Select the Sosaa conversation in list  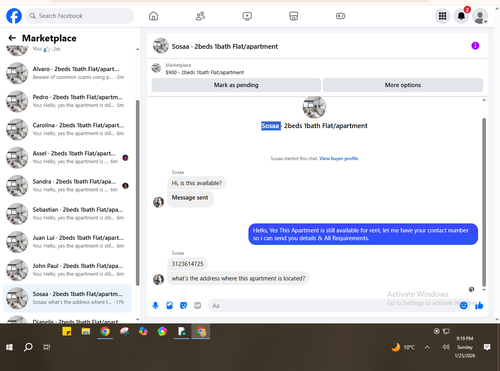pyautogui.click(x=68, y=298)
